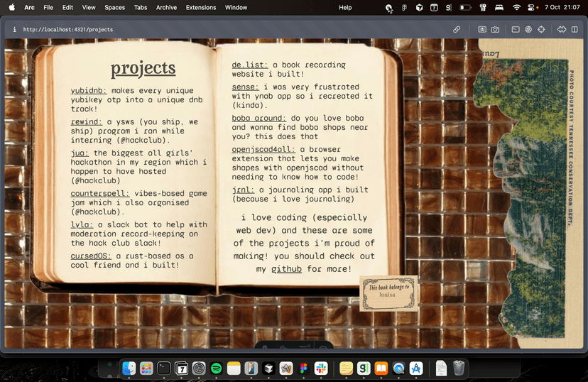Open Spotify from the dock
Image resolution: width=588 pixels, height=382 pixels.
click(x=217, y=368)
